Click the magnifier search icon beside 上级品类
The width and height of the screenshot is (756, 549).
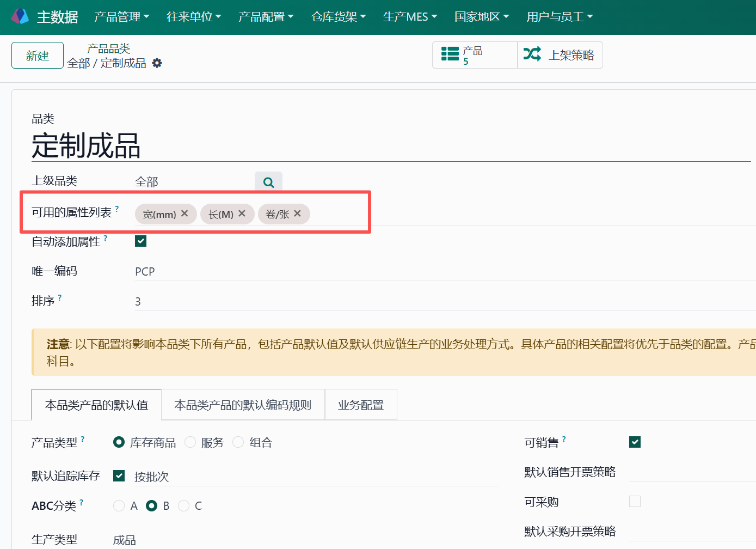268,182
